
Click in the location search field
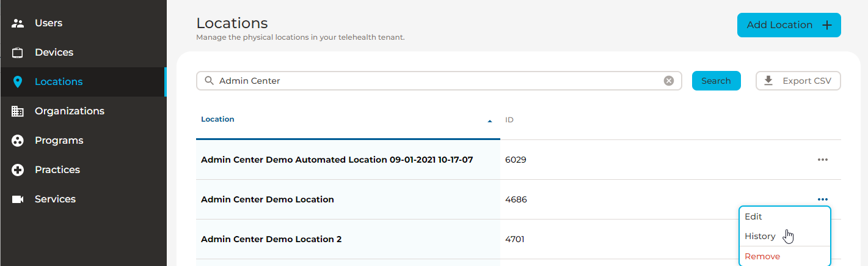tap(439, 81)
